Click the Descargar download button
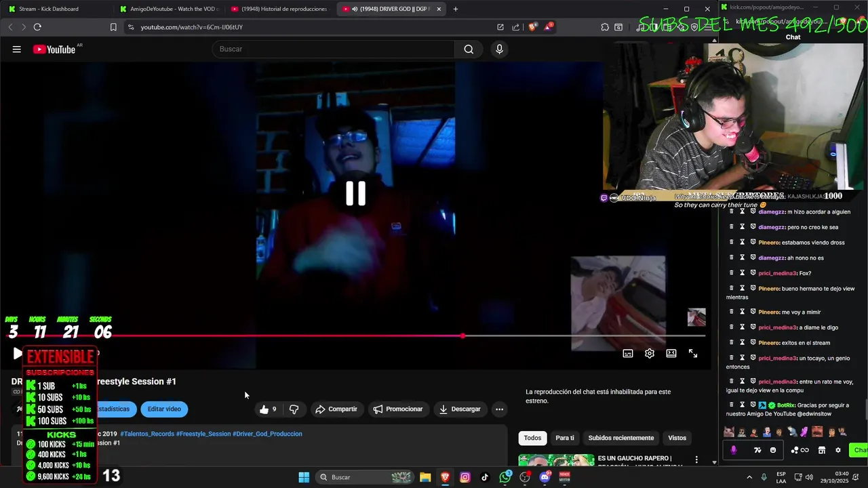868x488 pixels. (460, 409)
